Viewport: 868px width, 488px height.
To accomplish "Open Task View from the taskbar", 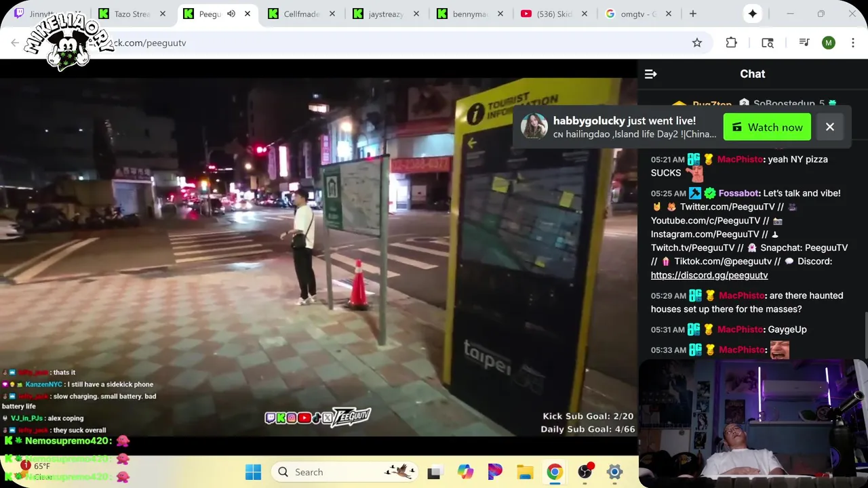I will (435, 472).
